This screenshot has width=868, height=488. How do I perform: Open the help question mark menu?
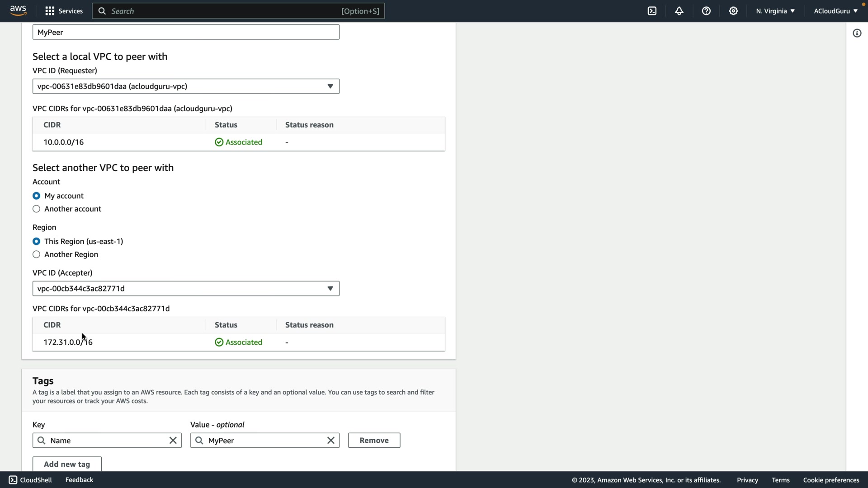(706, 11)
